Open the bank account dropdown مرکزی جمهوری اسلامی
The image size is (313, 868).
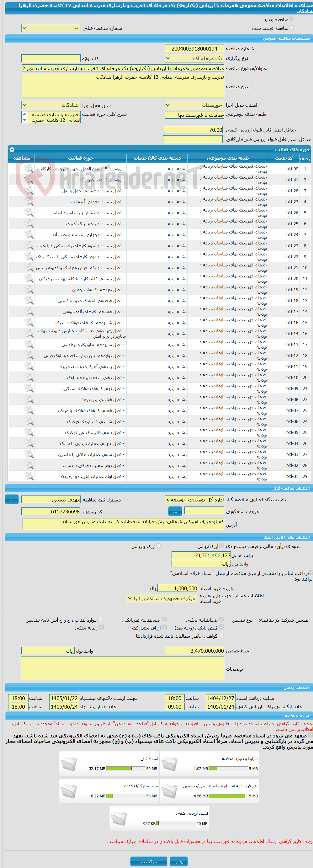tap(162, 598)
